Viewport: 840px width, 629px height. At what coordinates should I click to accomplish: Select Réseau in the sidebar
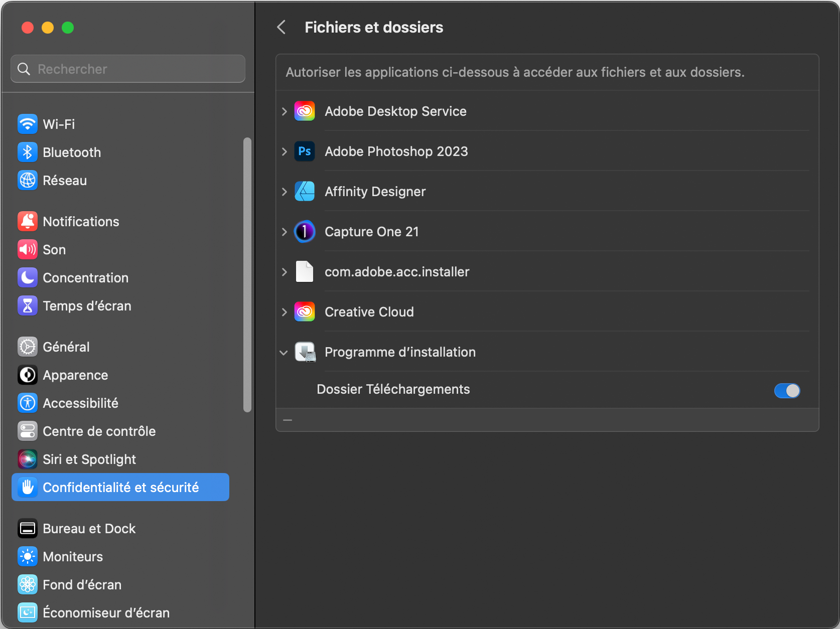[120, 180]
